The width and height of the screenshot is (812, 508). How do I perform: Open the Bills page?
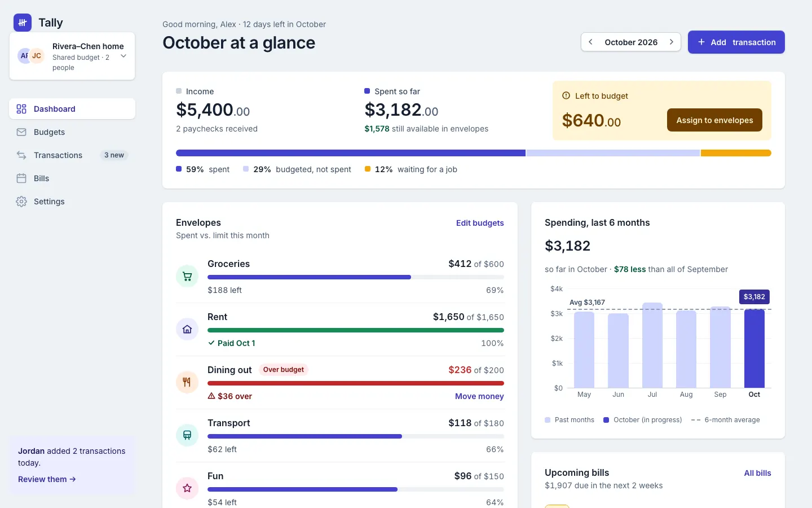[72, 178]
